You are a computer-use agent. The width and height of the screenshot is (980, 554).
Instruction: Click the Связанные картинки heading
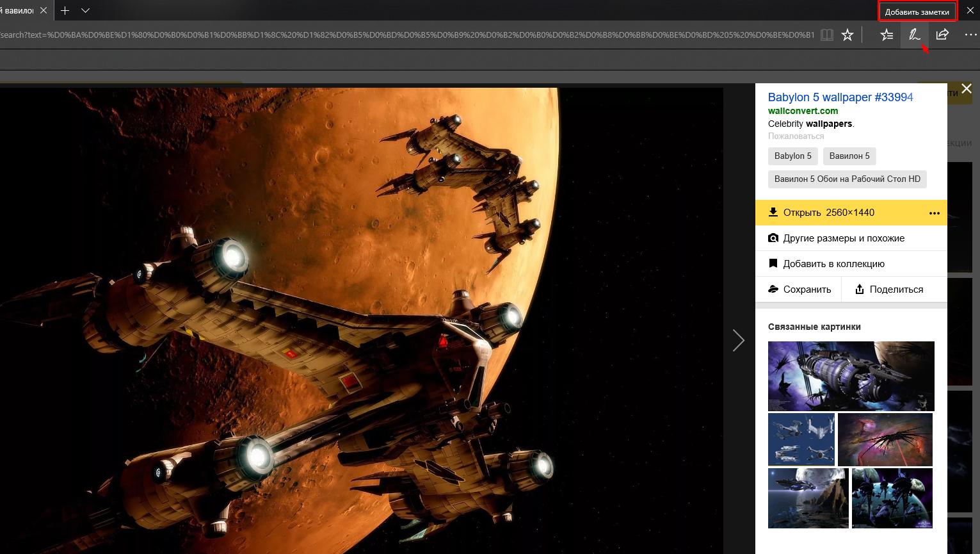click(814, 327)
